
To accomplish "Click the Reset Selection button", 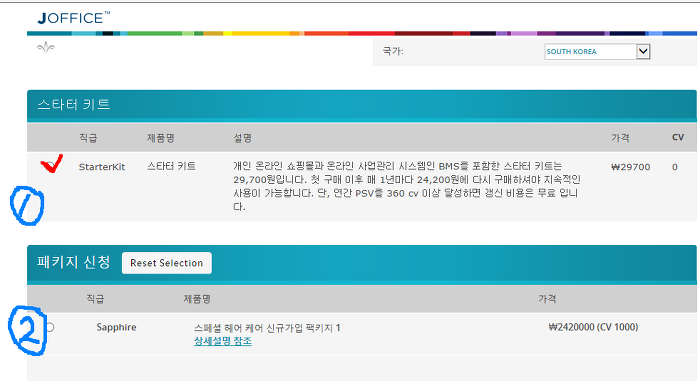I will click(x=167, y=263).
